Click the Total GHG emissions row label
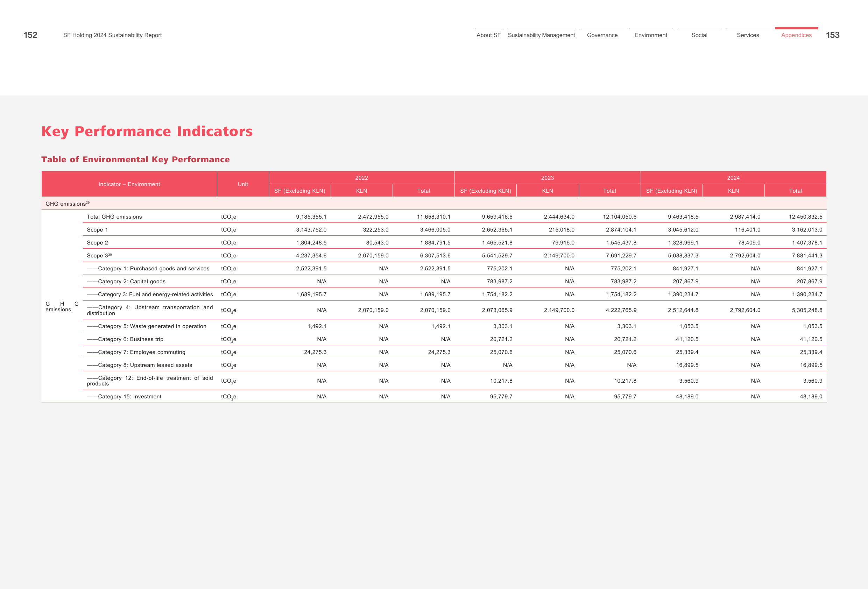Screen dimensions: 868x589 coord(114,217)
